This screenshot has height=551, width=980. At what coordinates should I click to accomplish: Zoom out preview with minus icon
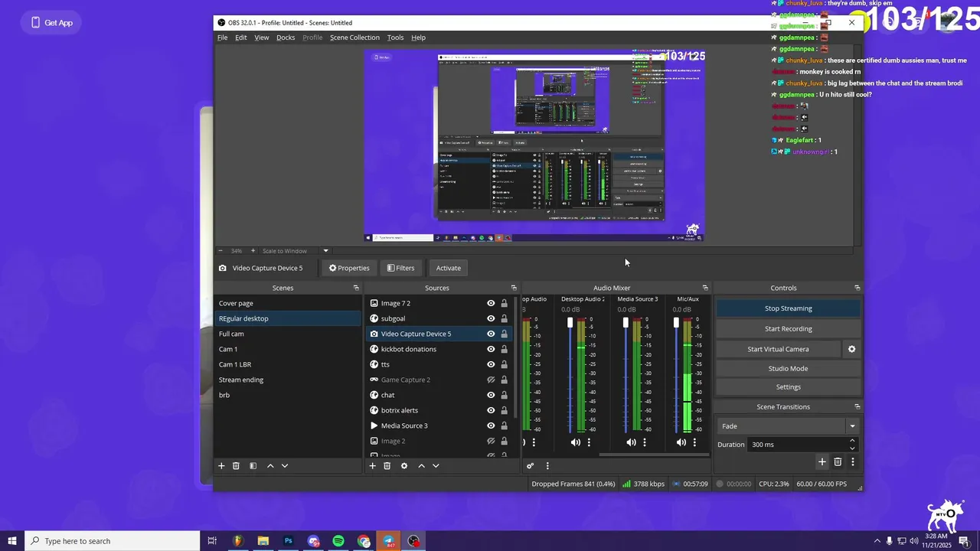220,250
